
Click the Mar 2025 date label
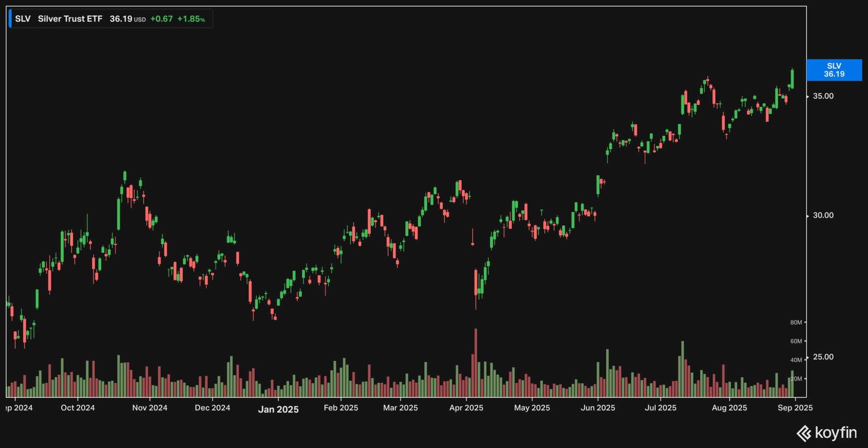tap(401, 408)
